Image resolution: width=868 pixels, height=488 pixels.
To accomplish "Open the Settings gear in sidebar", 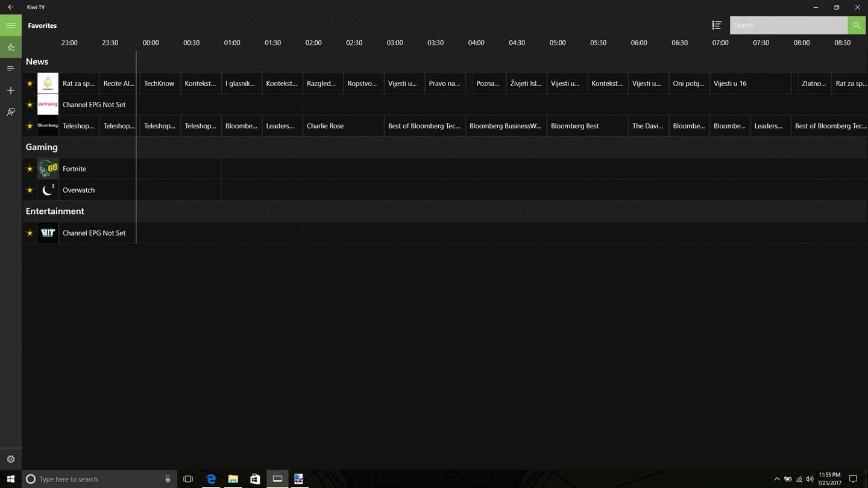I will pyautogui.click(x=11, y=459).
